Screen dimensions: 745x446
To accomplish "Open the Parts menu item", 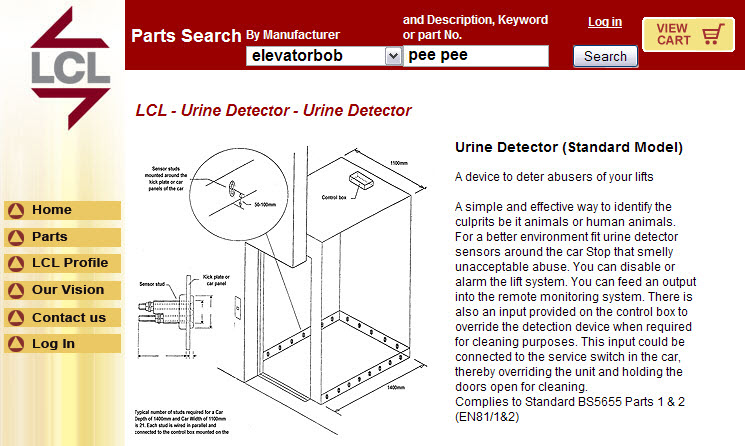I will (62, 237).
